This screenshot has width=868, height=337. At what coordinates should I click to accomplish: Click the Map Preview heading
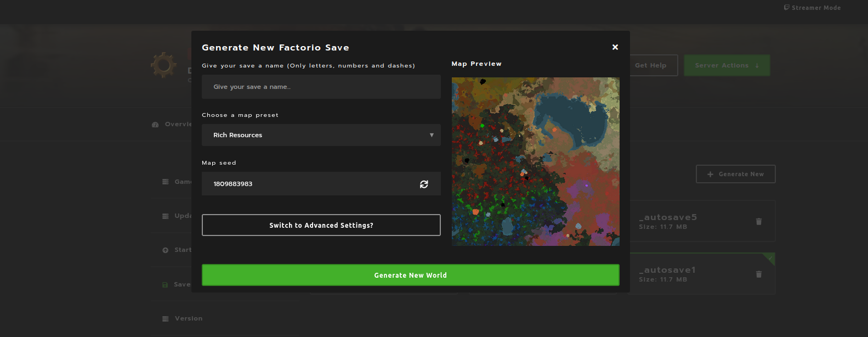coord(476,64)
